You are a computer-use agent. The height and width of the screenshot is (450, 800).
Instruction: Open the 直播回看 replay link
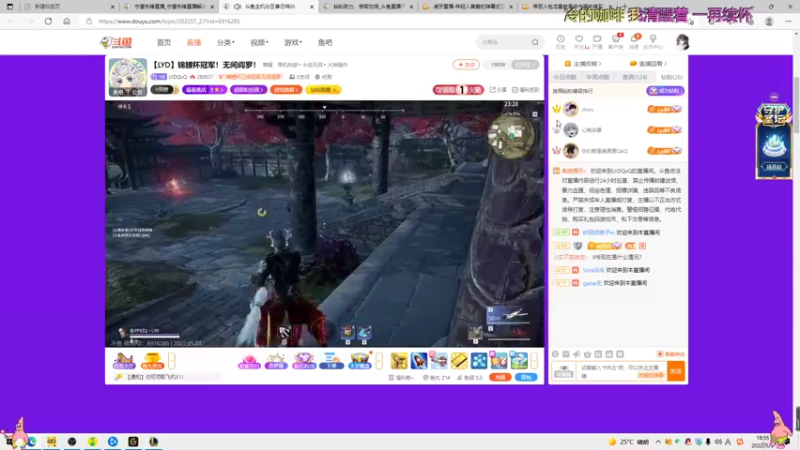[x=648, y=64]
